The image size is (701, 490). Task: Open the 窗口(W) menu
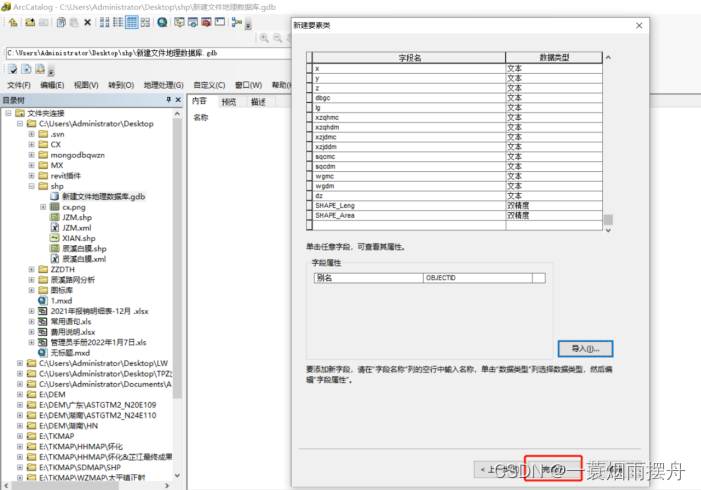pos(249,85)
